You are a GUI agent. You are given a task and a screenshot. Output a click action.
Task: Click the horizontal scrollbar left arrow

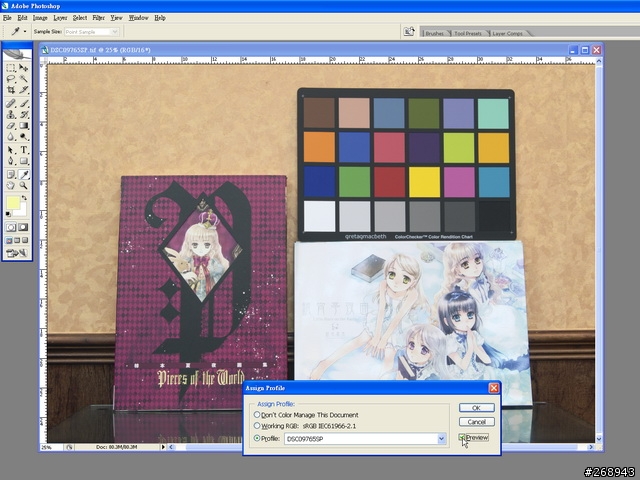pyautogui.click(x=171, y=447)
